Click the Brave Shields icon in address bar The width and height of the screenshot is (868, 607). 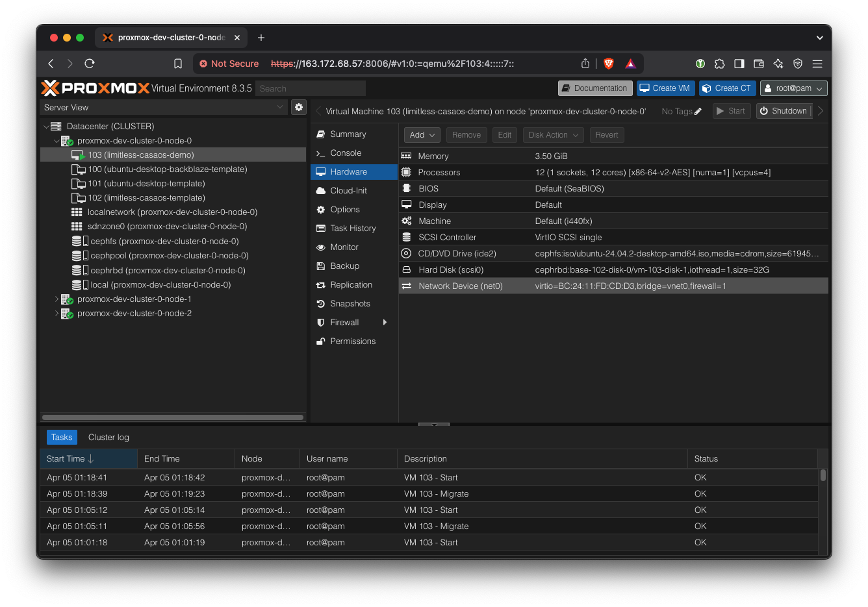tap(609, 64)
